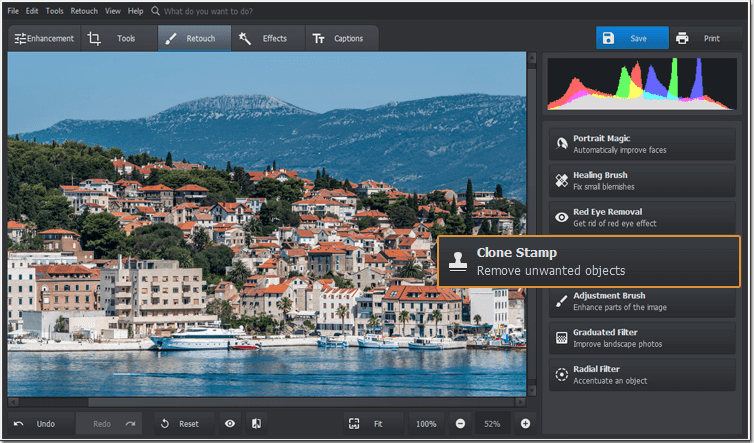Click the Undo button
The image size is (754, 443).
pyautogui.click(x=41, y=423)
